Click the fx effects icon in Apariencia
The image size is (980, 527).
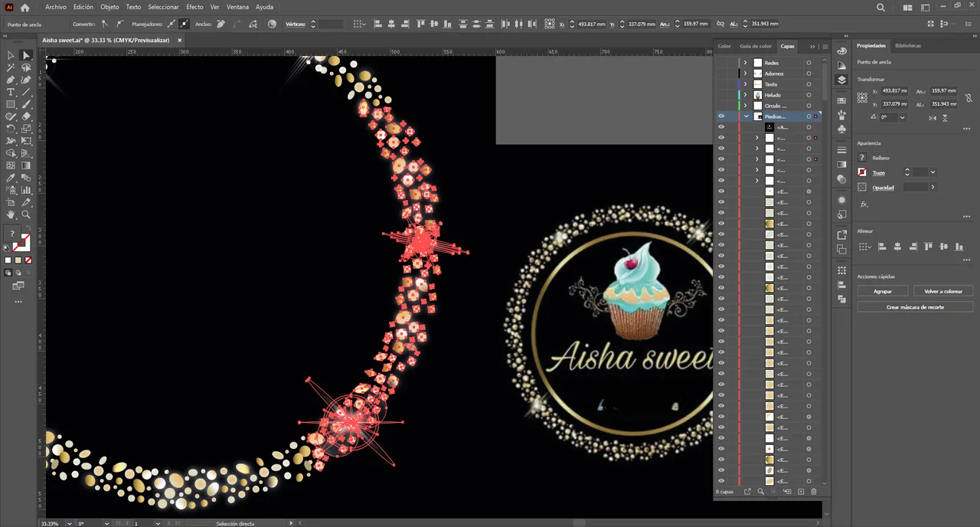click(864, 205)
